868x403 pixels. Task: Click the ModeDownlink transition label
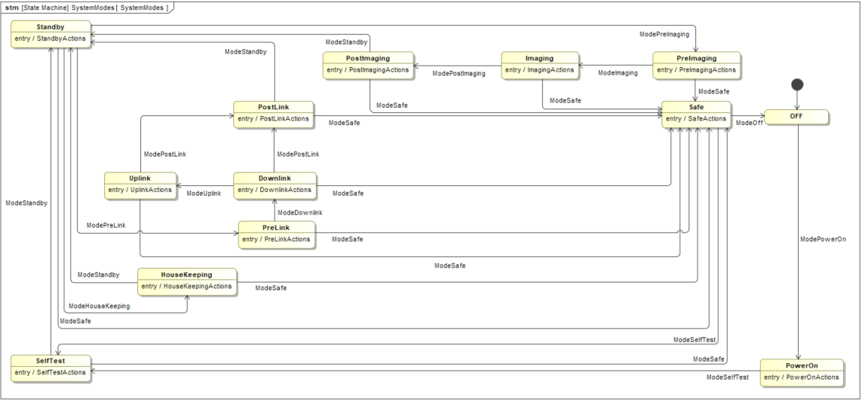pyautogui.click(x=300, y=213)
